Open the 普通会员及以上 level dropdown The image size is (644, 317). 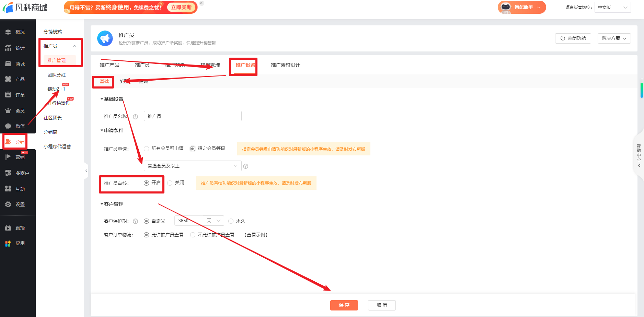click(193, 166)
